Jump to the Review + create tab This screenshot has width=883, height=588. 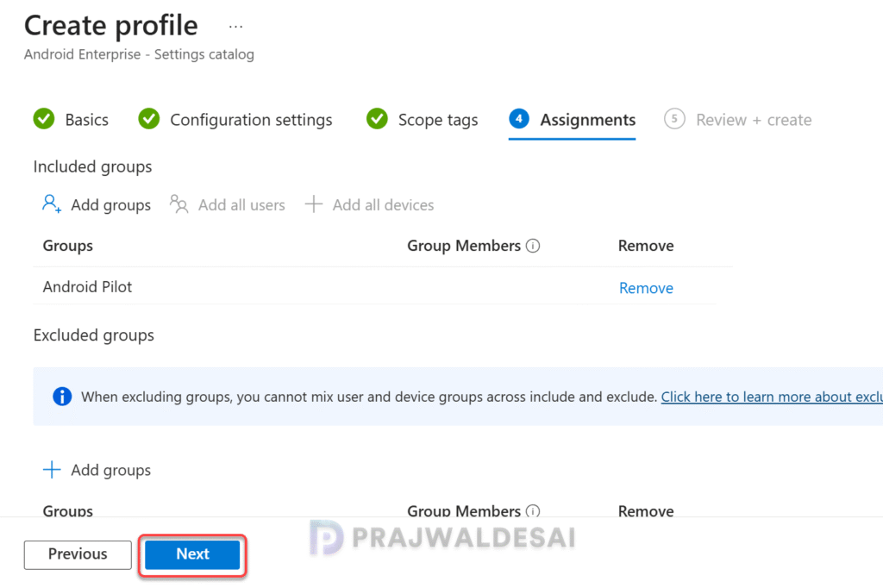738,119
